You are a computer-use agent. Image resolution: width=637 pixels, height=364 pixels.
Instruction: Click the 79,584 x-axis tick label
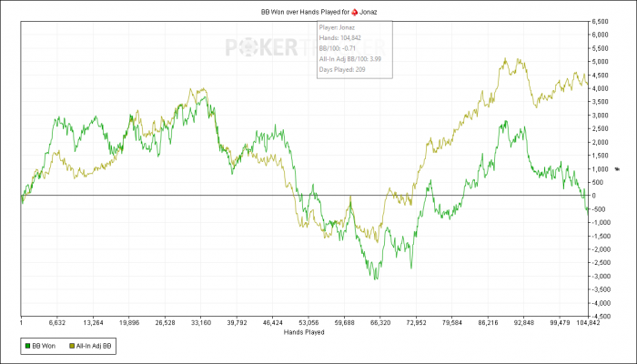[451, 323]
